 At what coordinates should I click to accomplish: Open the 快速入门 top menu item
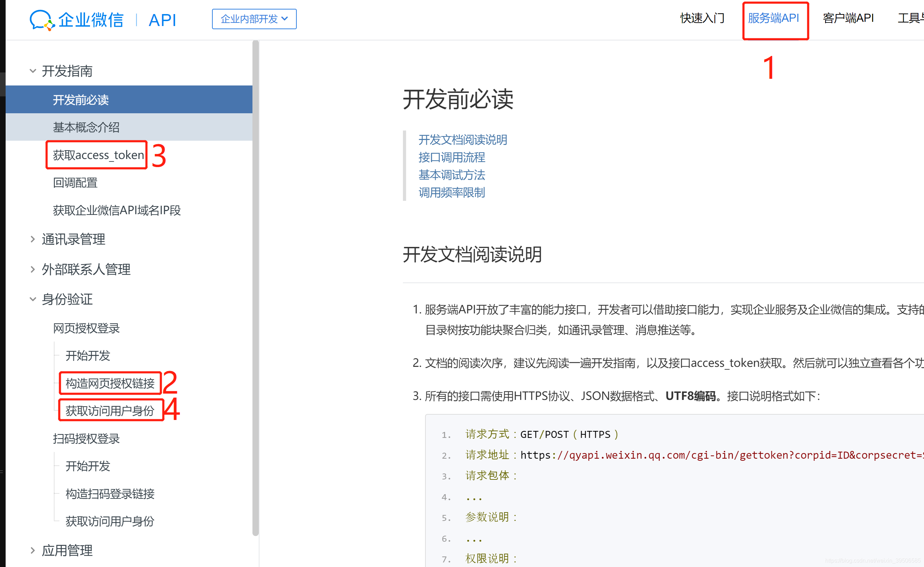tap(702, 18)
